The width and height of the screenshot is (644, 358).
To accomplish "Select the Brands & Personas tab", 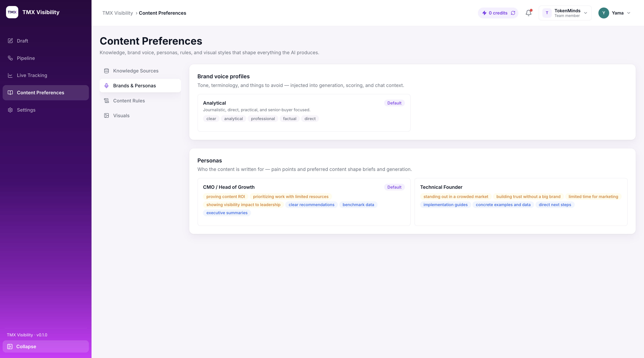I will coord(140,86).
